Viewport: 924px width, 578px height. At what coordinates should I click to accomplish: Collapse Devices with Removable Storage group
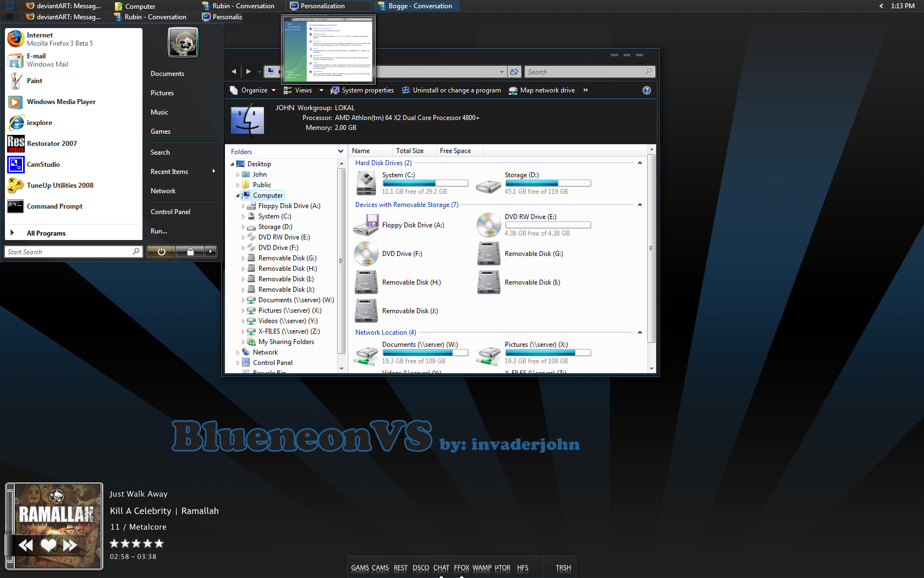(640, 205)
